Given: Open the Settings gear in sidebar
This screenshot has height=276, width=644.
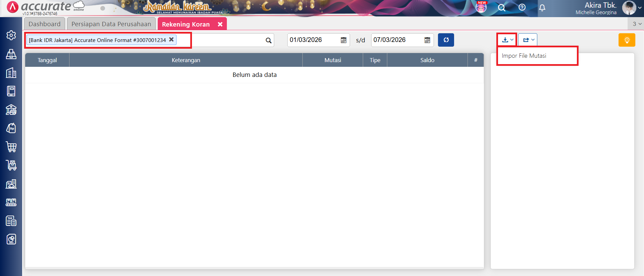Looking at the screenshot, I should point(11,35).
